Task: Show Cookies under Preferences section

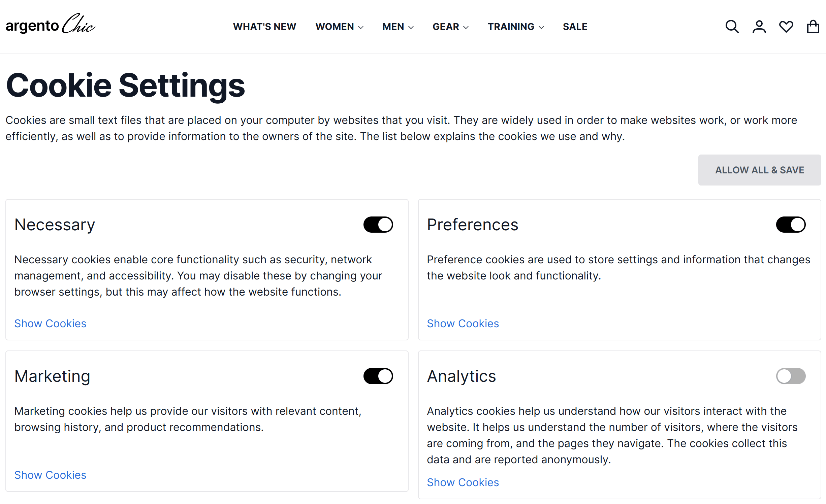Action: [x=463, y=324]
